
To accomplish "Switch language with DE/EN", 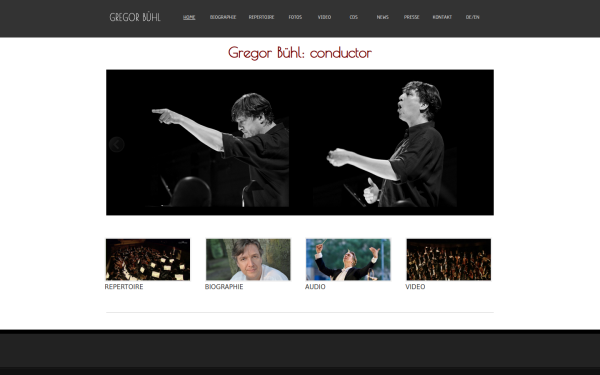I will (473, 17).
